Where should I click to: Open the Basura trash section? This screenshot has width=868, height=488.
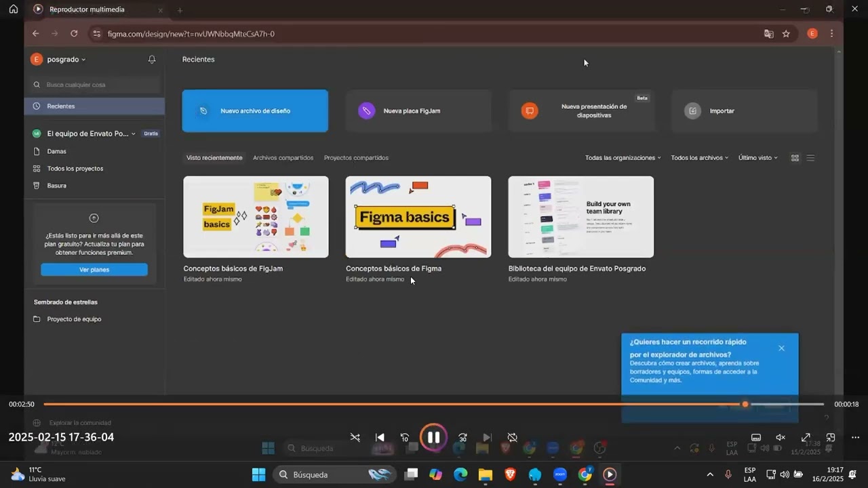click(57, 185)
